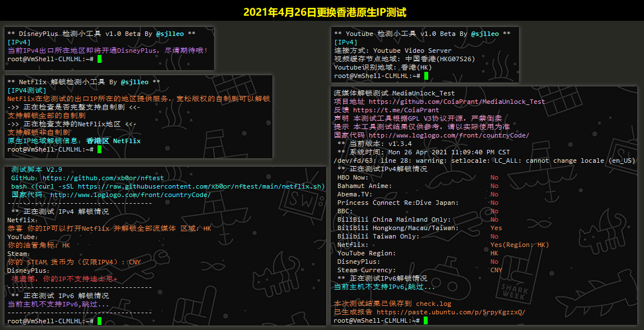Click the setlocale LC_ALL warning line
The height and width of the screenshot is (330, 644).
485,161
